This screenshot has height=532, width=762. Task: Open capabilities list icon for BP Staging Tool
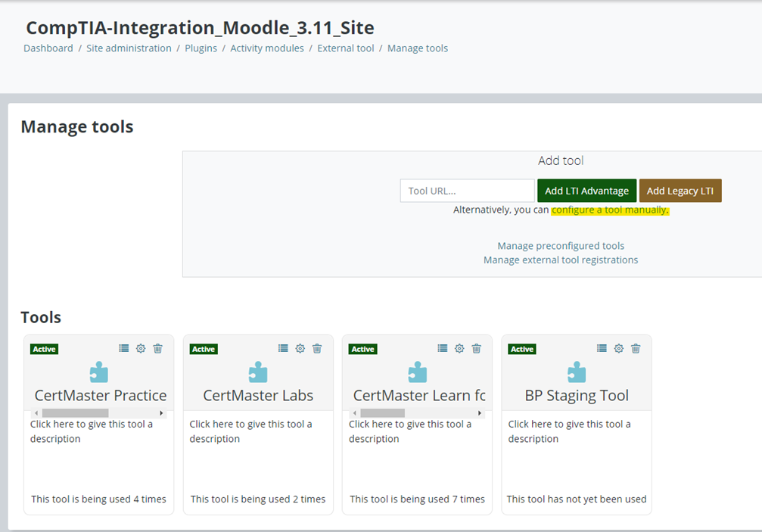coord(602,348)
